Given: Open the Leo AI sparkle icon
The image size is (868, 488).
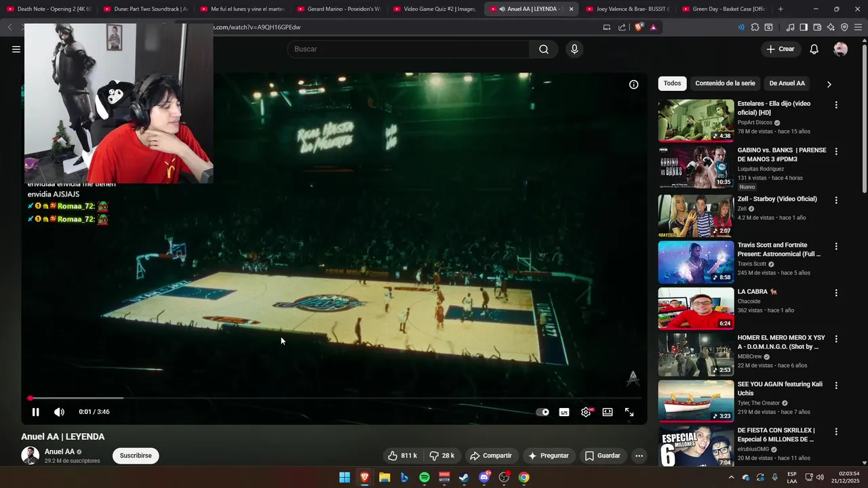Looking at the screenshot, I should pos(831,27).
